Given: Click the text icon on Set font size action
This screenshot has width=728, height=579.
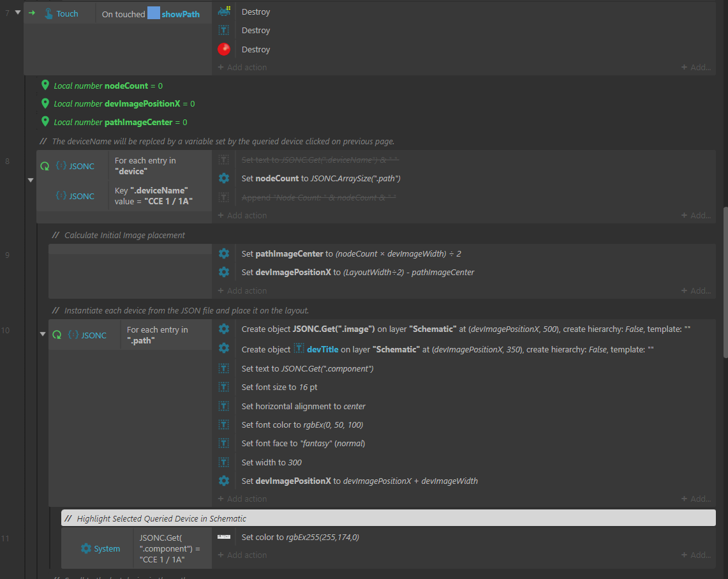Looking at the screenshot, I should pos(224,387).
